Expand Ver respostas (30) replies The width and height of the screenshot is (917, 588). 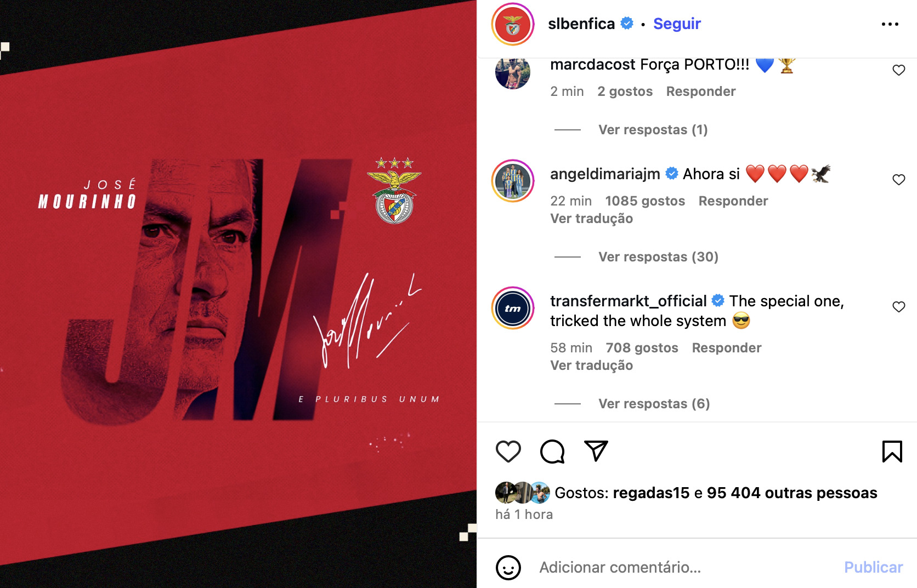(658, 257)
